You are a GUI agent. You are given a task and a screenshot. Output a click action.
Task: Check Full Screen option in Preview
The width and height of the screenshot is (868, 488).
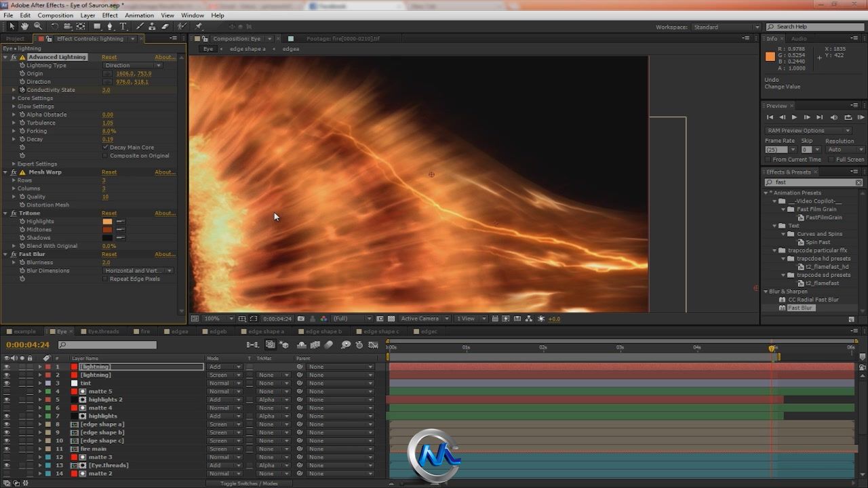pos(831,159)
